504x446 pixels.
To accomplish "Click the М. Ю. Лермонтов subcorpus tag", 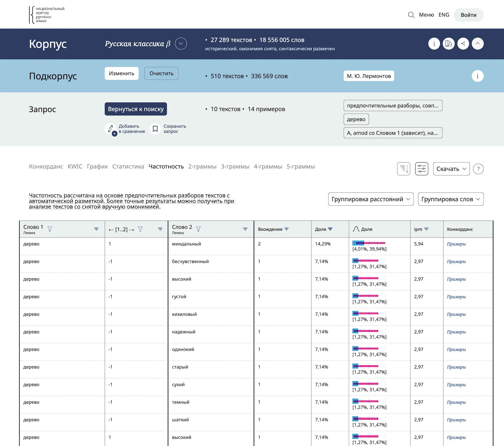I will [x=369, y=76].
